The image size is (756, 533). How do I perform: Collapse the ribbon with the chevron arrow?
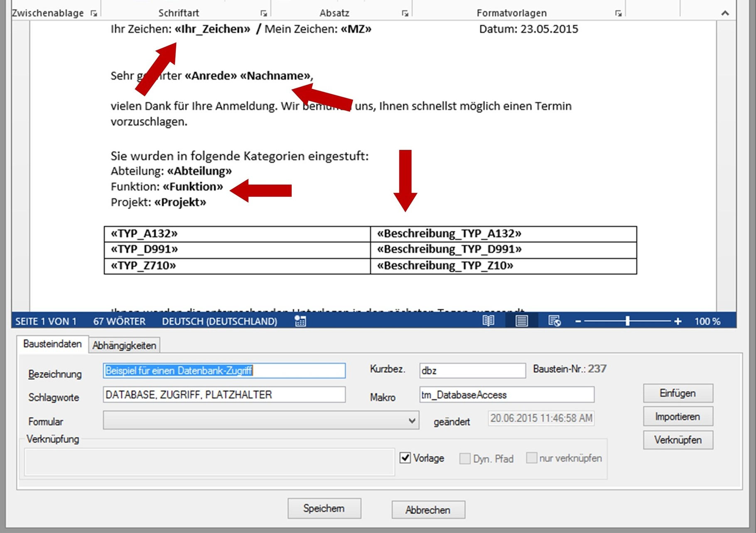point(725,13)
